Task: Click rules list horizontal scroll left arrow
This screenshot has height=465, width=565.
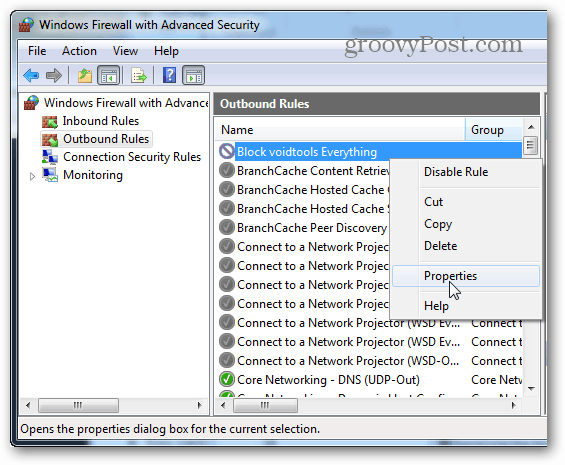Action: click(x=223, y=406)
